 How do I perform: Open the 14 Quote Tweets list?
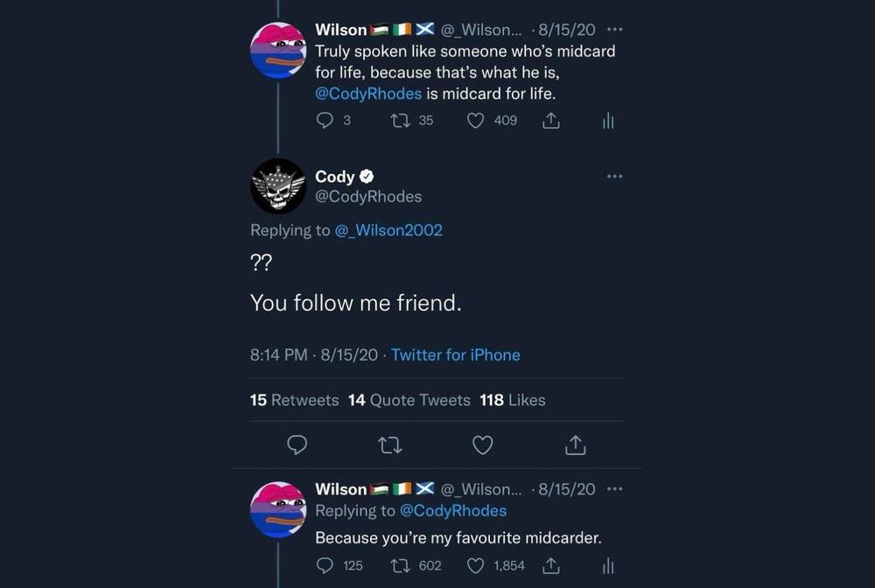[409, 400]
